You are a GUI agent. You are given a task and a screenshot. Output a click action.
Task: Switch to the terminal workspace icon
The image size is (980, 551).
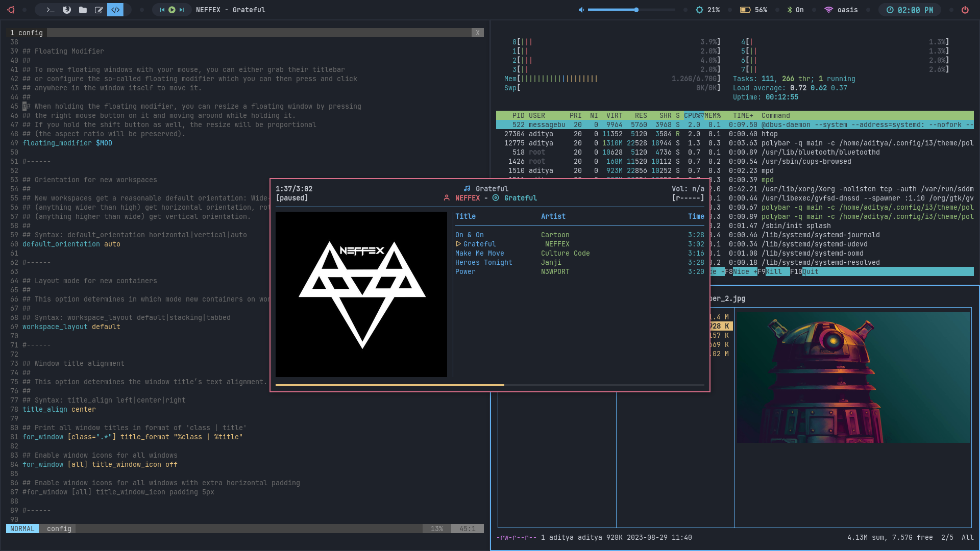(x=50, y=10)
